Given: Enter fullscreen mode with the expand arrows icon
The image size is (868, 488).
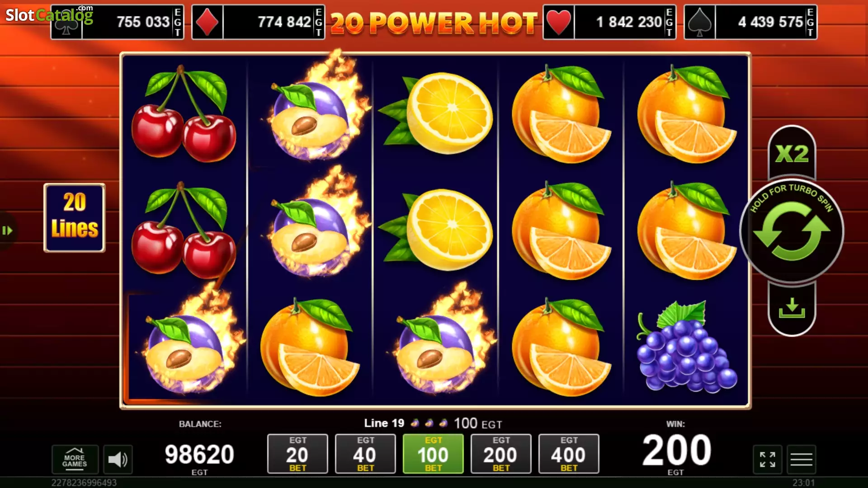Looking at the screenshot, I should (x=767, y=460).
